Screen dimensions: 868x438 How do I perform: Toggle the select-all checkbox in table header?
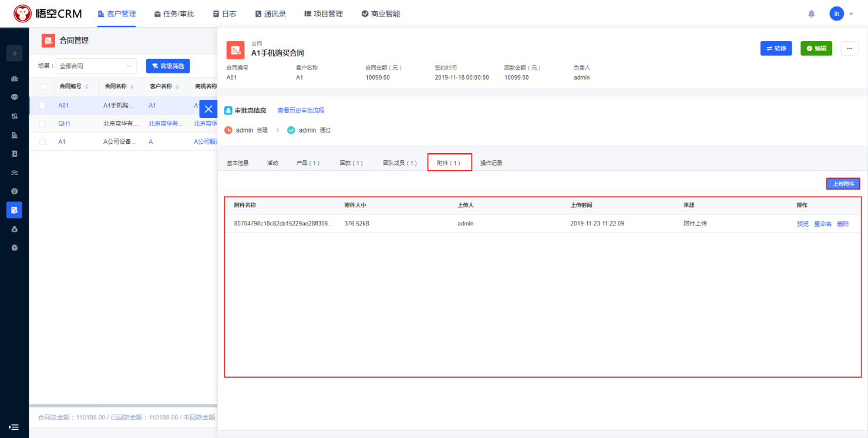pyautogui.click(x=43, y=86)
